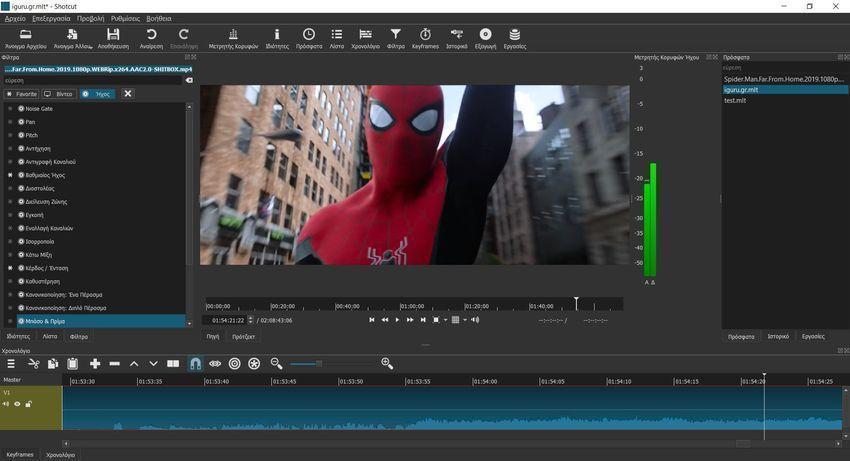The height and width of the screenshot is (461, 850).
Task: Open the Προβολή menu
Action: (x=91, y=18)
